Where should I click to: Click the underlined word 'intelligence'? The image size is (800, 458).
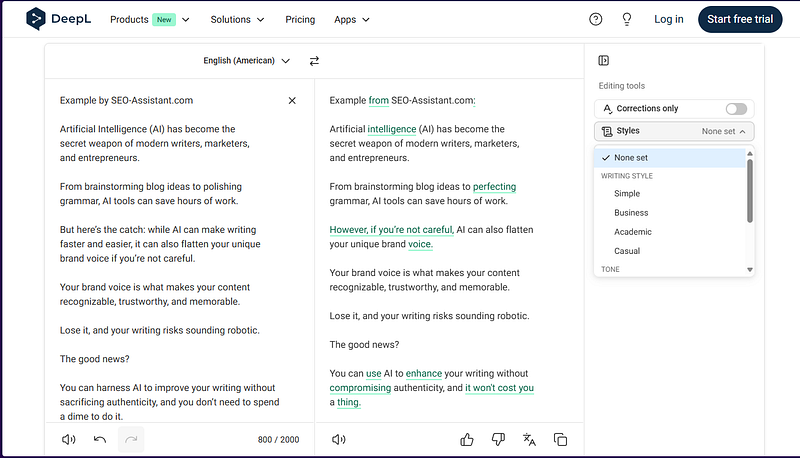click(392, 129)
